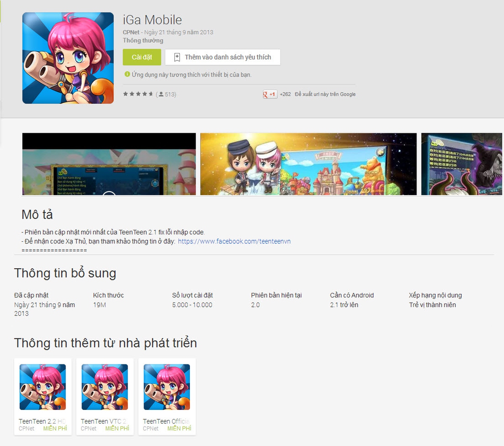
Task: Click MIỄN PHÍ under TeenTeen 2.2 HD
Action: pyautogui.click(x=55, y=428)
